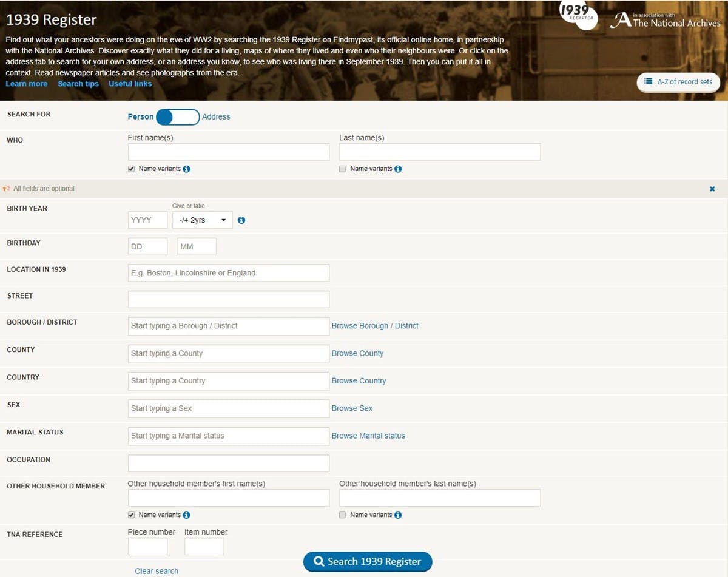Focus the First name(s) input field
Screen dimensions: 728x577
click(x=229, y=152)
